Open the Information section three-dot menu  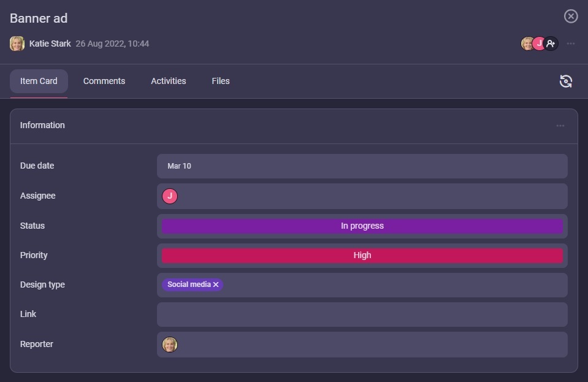[x=560, y=126]
